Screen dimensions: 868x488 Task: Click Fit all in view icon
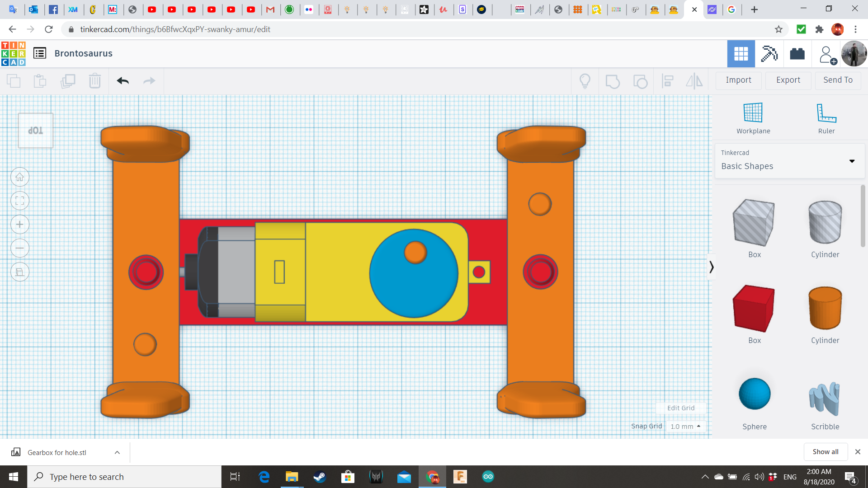20,201
